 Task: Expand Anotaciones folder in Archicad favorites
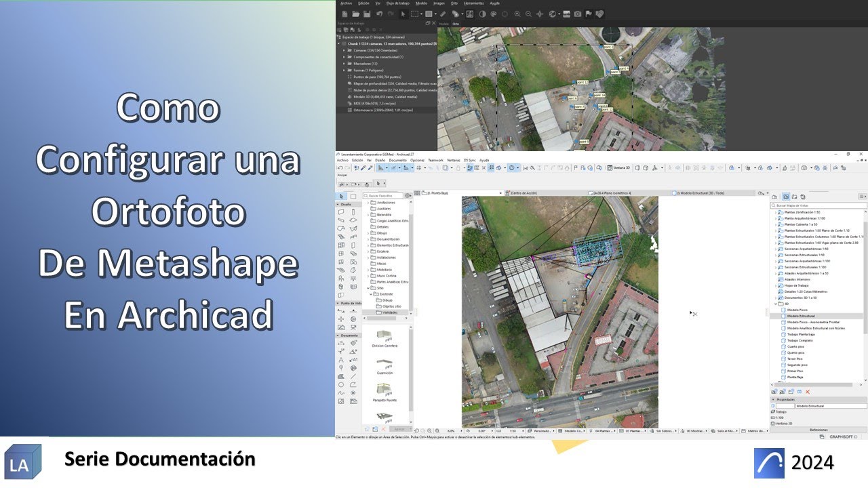[x=368, y=203]
